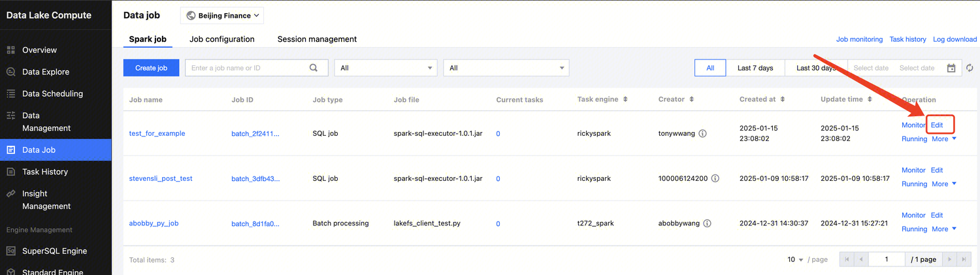
Task: Click the search magnifier icon in job search
Action: 314,68
